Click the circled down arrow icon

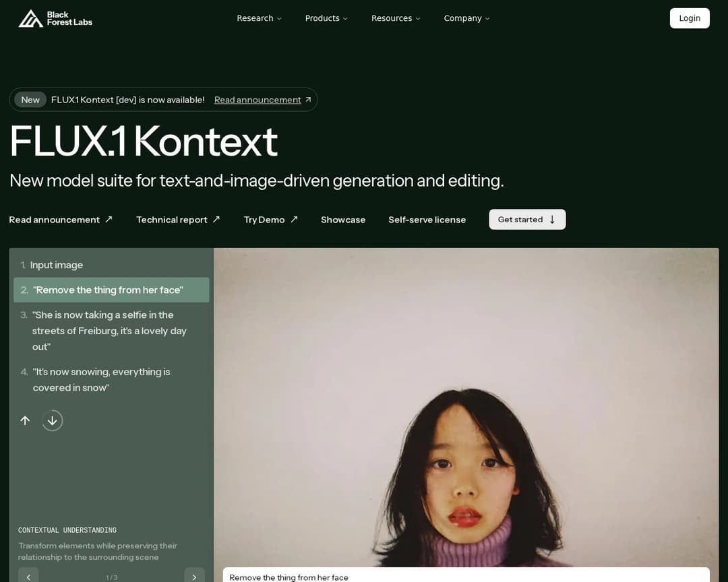[53, 420]
